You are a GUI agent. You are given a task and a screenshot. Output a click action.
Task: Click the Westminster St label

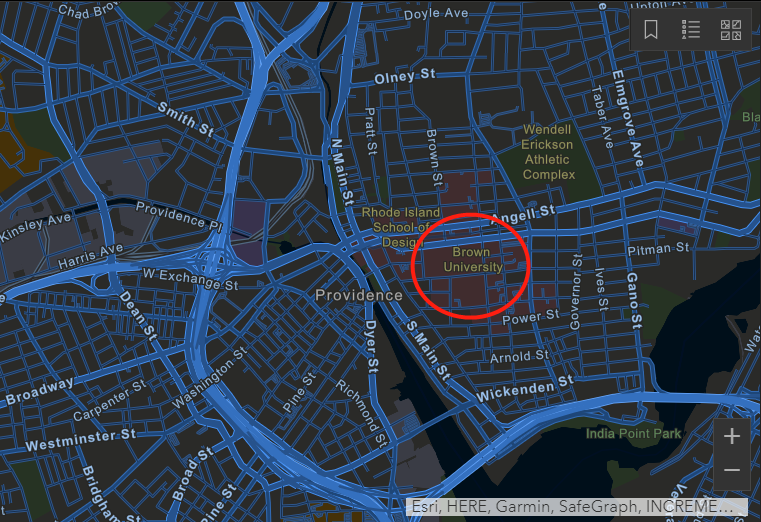(81, 440)
